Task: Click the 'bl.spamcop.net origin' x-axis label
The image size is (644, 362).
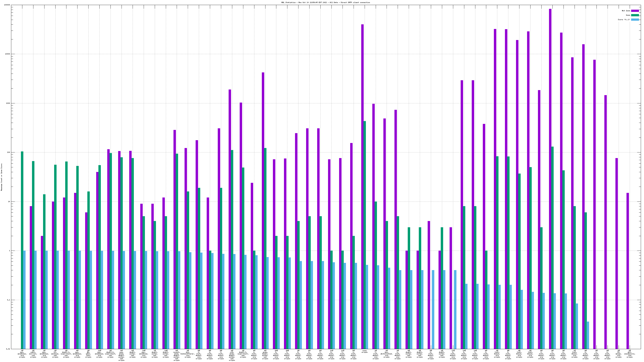Action: pyautogui.click(x=55, y=354)
